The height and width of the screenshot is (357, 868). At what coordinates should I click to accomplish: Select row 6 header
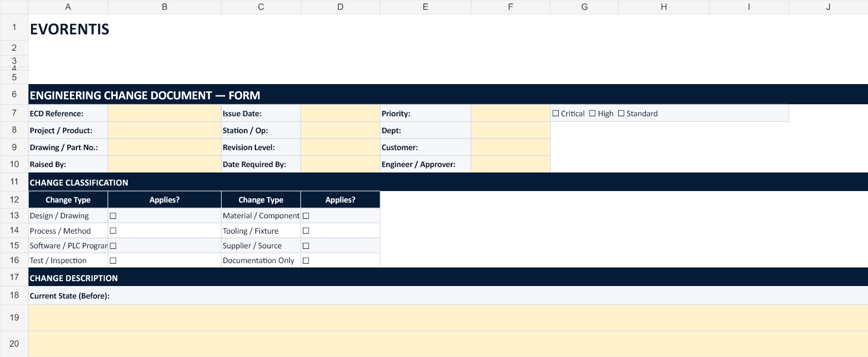[14, 94]
